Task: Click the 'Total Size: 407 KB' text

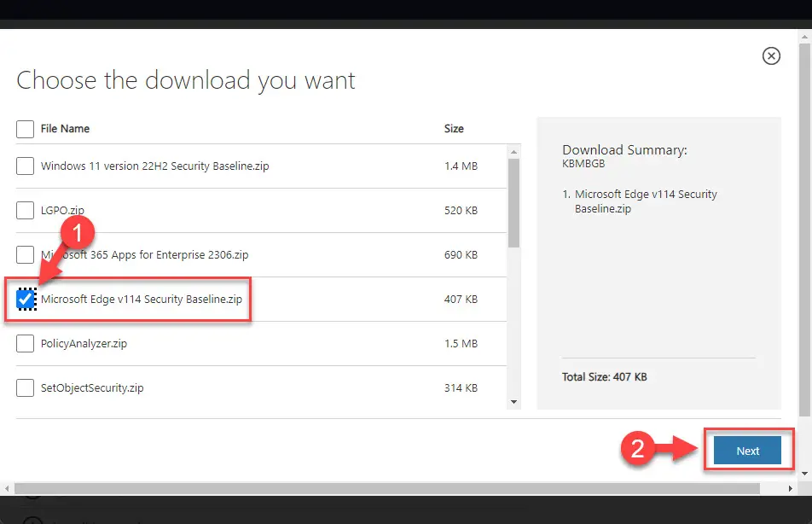Action: [605, 377]
